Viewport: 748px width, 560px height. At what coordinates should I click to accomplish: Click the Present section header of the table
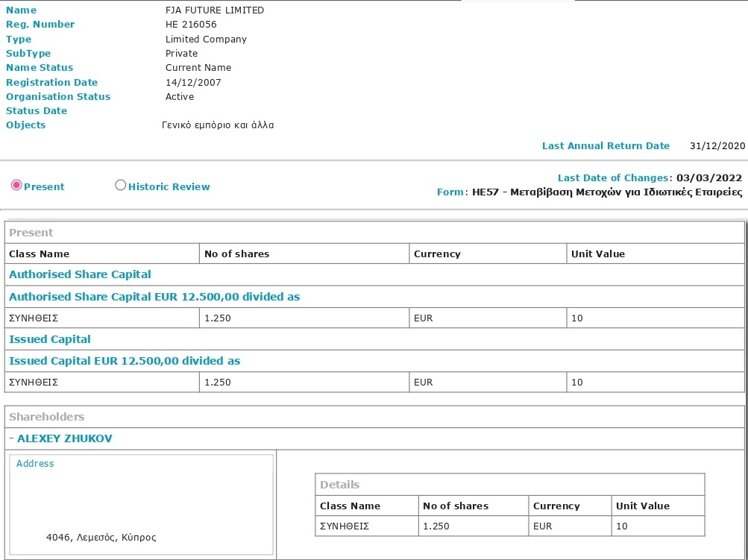pos(31,233)
